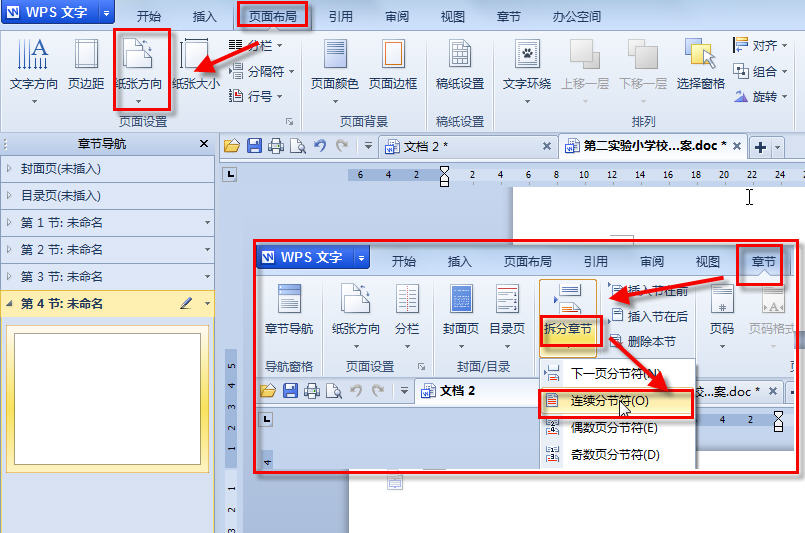The image size is (805, 533).
Task: Undo last action in main toolbar
Action: [320, 146]
